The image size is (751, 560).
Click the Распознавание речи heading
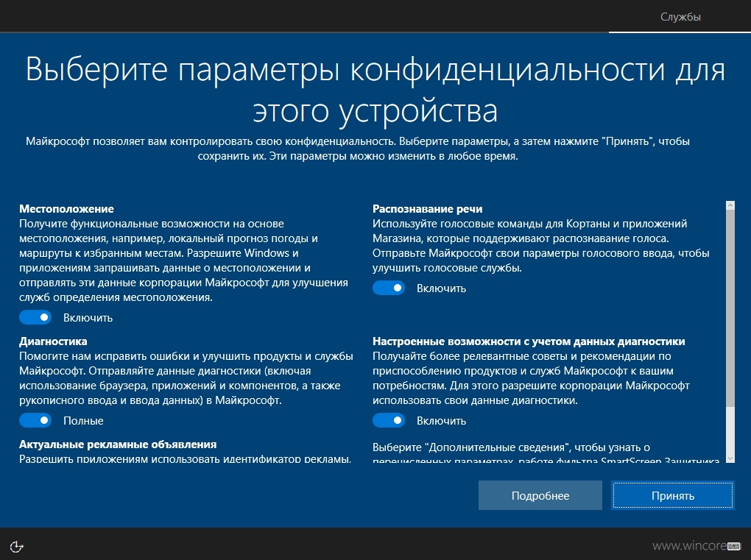428,209
